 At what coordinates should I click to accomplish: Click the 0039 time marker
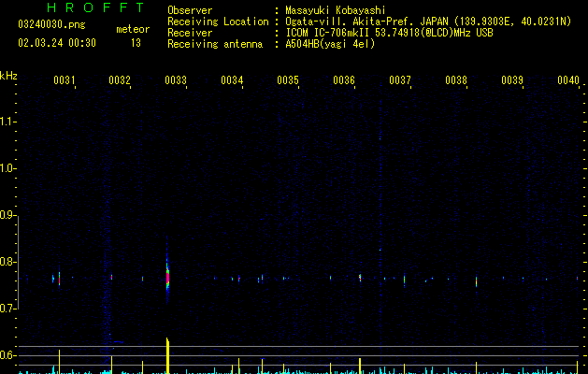(512, 80)
